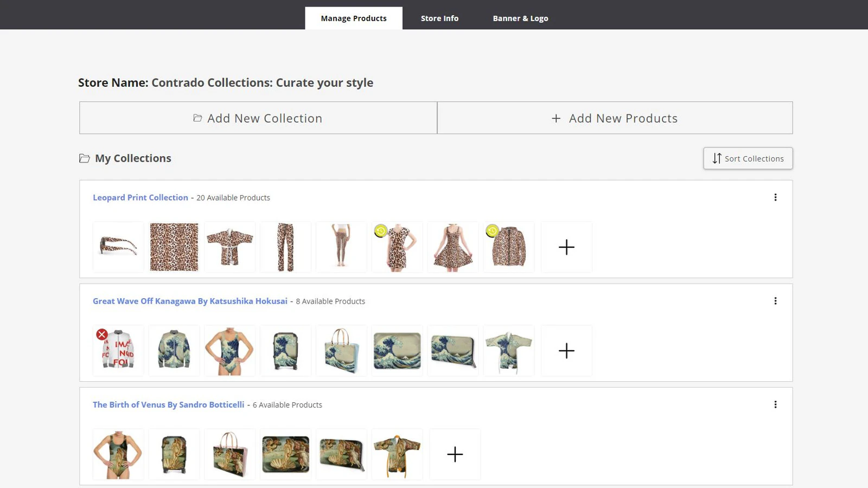Open the Great Wave Off Kanagawa collection link

pyautogui.click(x=190, y=301)
